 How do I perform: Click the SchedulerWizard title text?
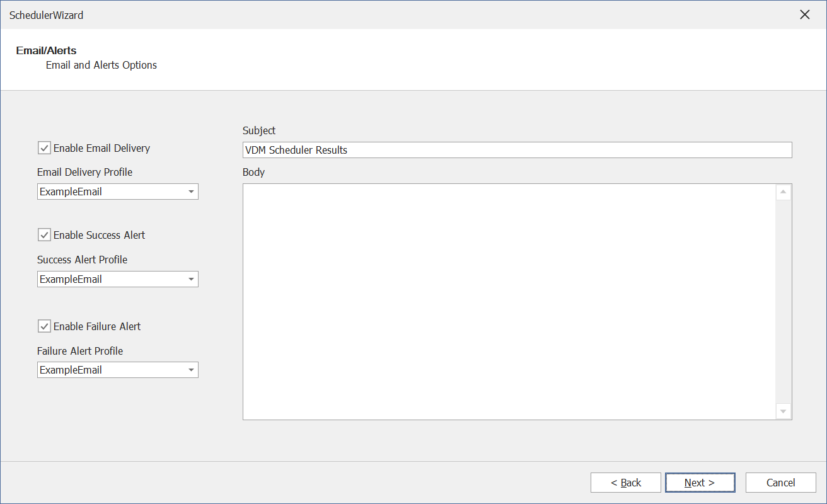click(x=46, y=15)
